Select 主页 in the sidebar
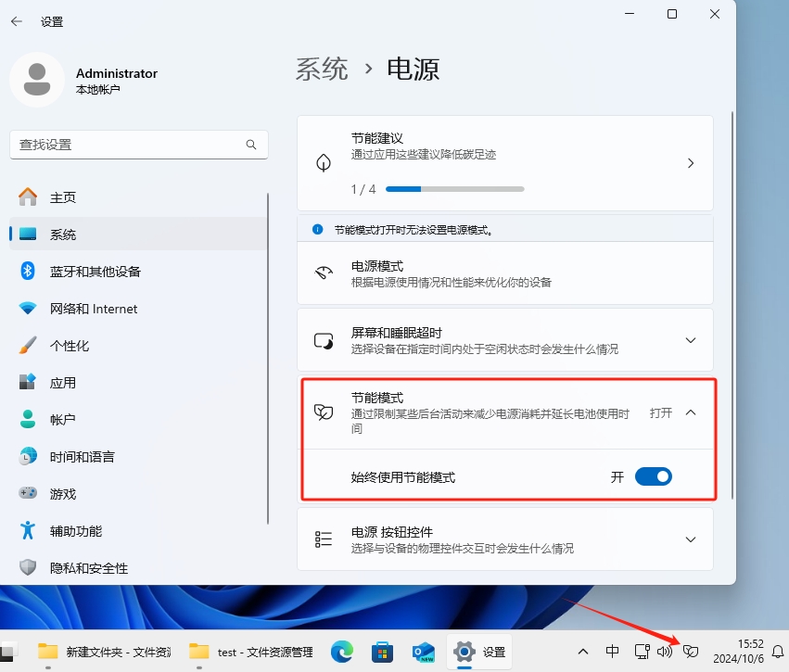 click(x=138, y=197)
